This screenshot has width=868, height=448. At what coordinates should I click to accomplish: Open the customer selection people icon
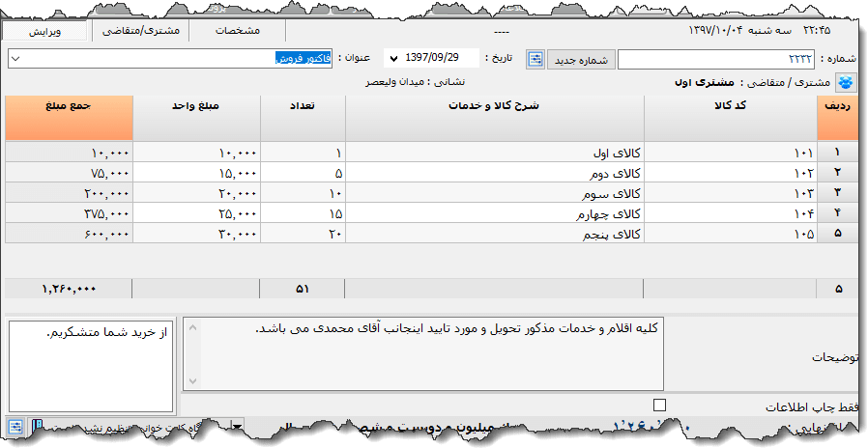tap(846, 82)
